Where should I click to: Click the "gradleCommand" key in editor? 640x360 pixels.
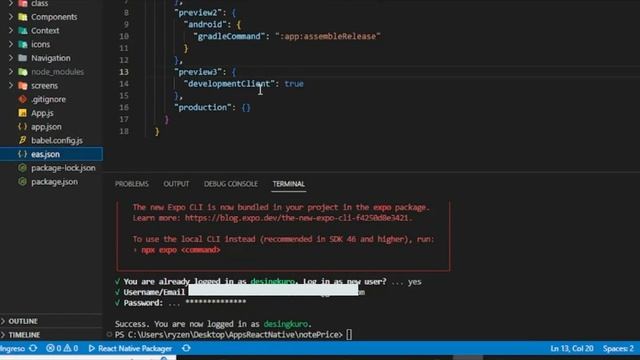click(x=229, y=36)
